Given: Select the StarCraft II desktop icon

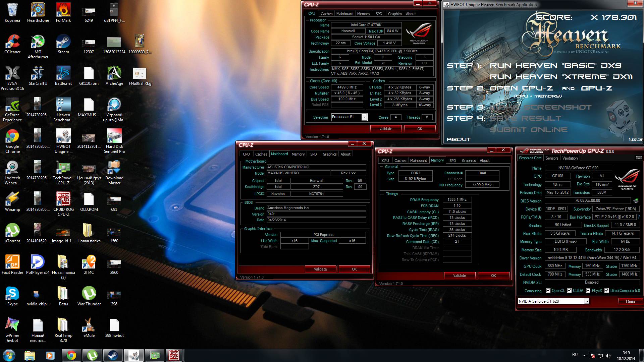Looking at the screenshot, I should (38, 75).
